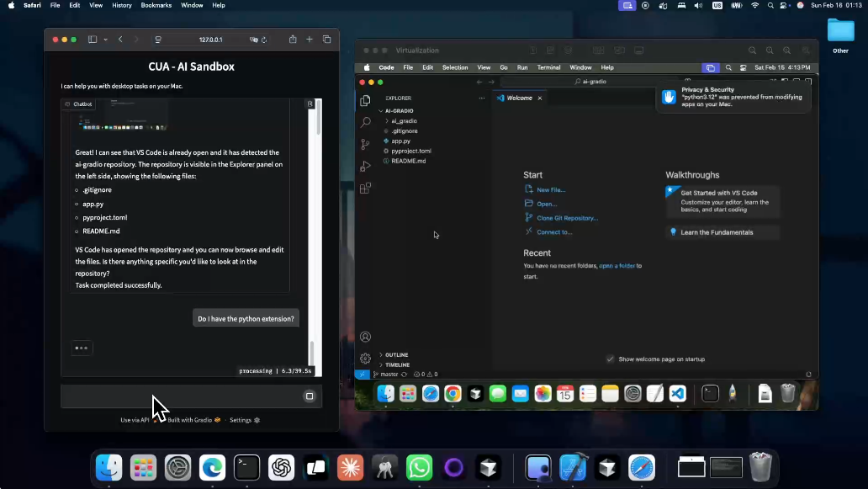Show Safari tab overview

326,40
